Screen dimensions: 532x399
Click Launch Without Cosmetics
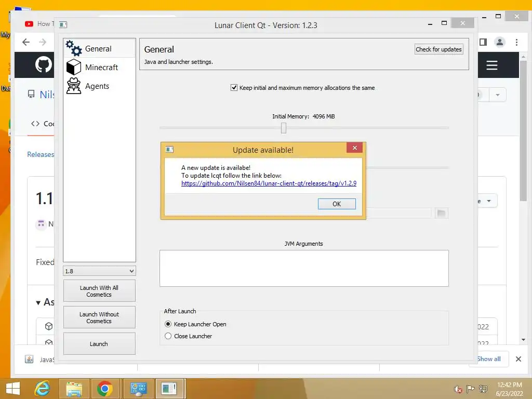point(99,317)
